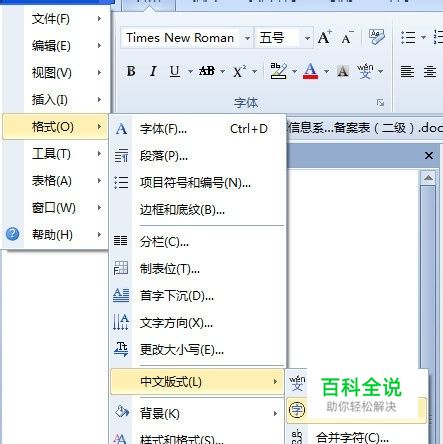
Task: Click the paragraph icon beside 段落(P)
Action: (x=121, y=156)
